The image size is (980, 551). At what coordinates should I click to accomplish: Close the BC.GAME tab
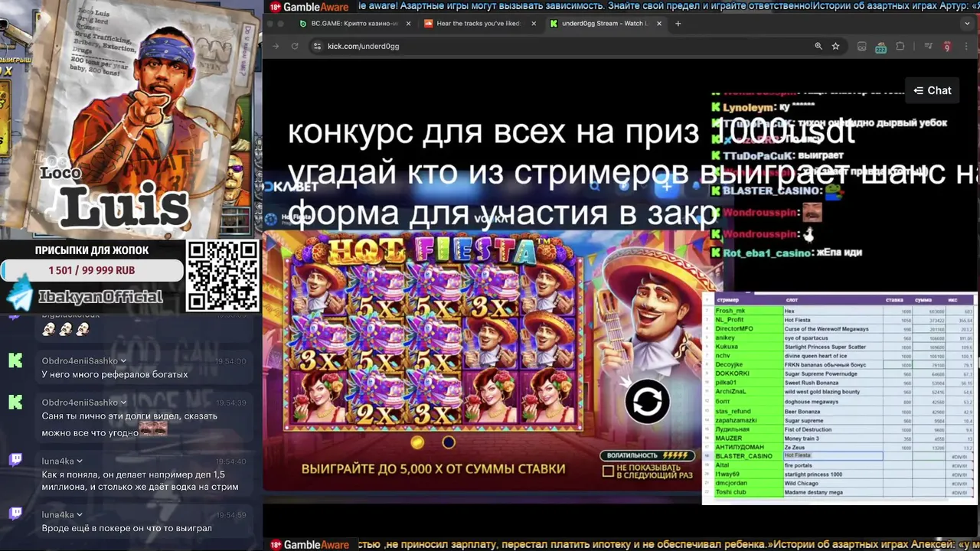[408, 24]
